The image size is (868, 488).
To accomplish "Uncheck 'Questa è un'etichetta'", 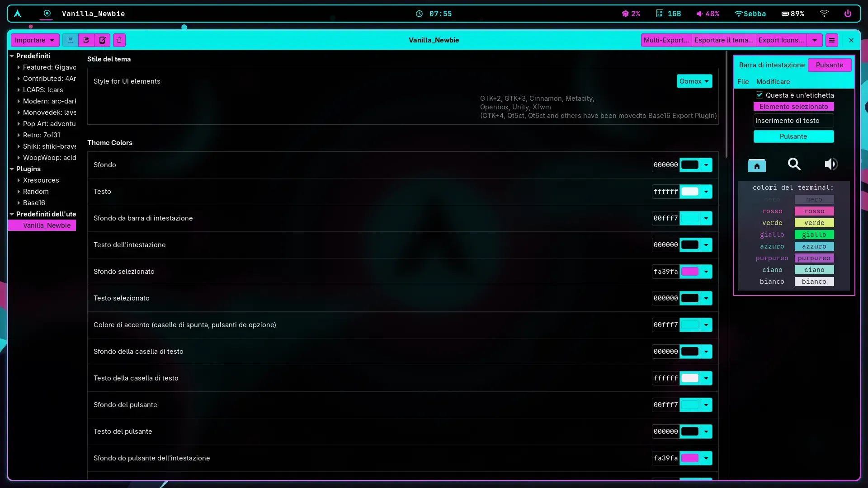I will point(760,95).
